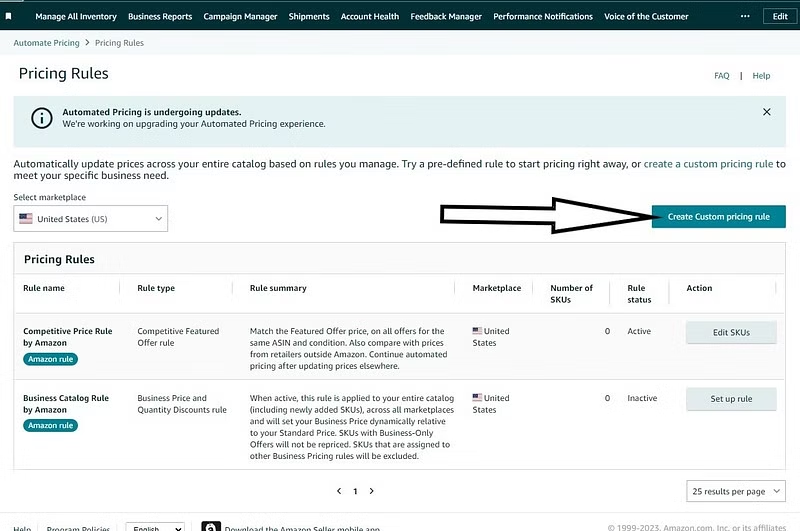Image resolution: width=800 pixels, height=531 pixels.
Task: Click the US flag in the marketplace selector
Action: coord(26,218)
